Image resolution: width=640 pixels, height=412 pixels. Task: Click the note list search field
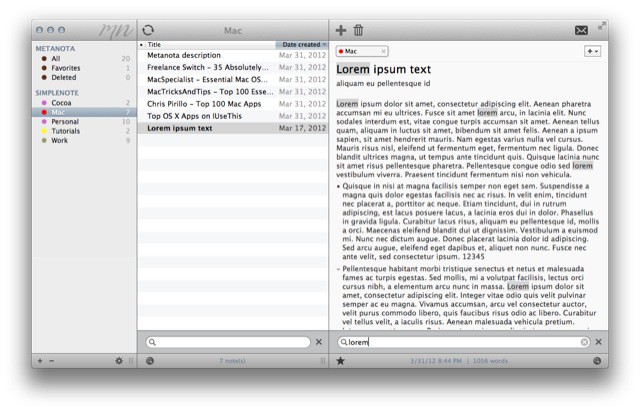point(228,342)
